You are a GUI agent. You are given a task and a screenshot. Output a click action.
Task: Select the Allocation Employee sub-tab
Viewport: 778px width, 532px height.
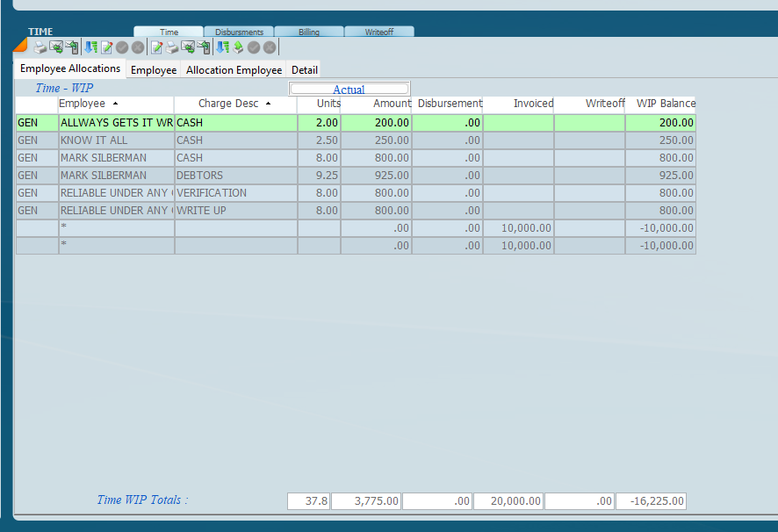tap(234, 70)
